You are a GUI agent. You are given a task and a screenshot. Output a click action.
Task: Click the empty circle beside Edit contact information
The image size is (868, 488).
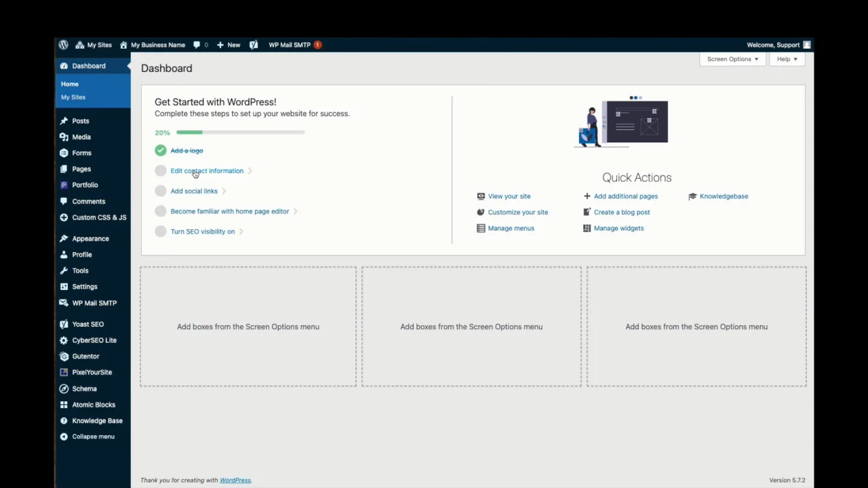coord(160,171)
